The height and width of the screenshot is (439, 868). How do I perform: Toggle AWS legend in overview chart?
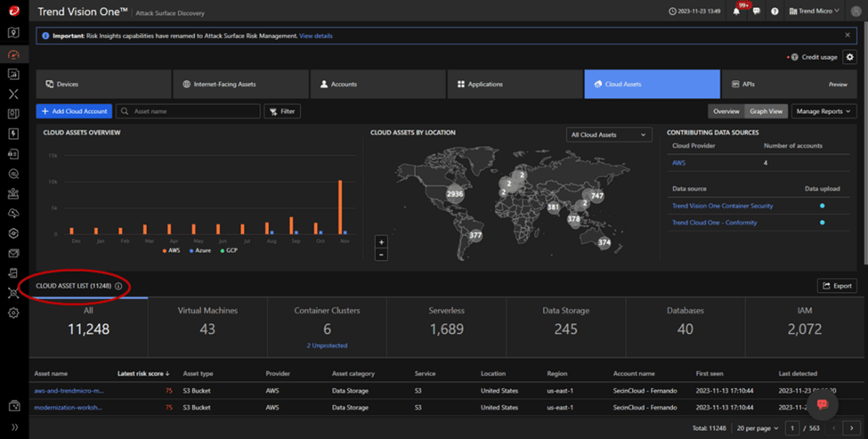pos(171,251)
